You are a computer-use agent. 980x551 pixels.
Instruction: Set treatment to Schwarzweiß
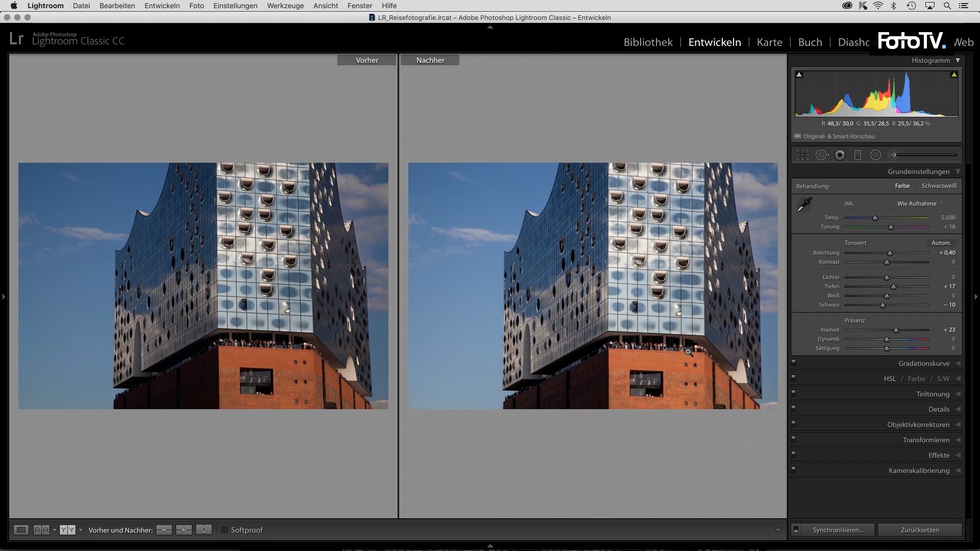click(x=939, y=186)
